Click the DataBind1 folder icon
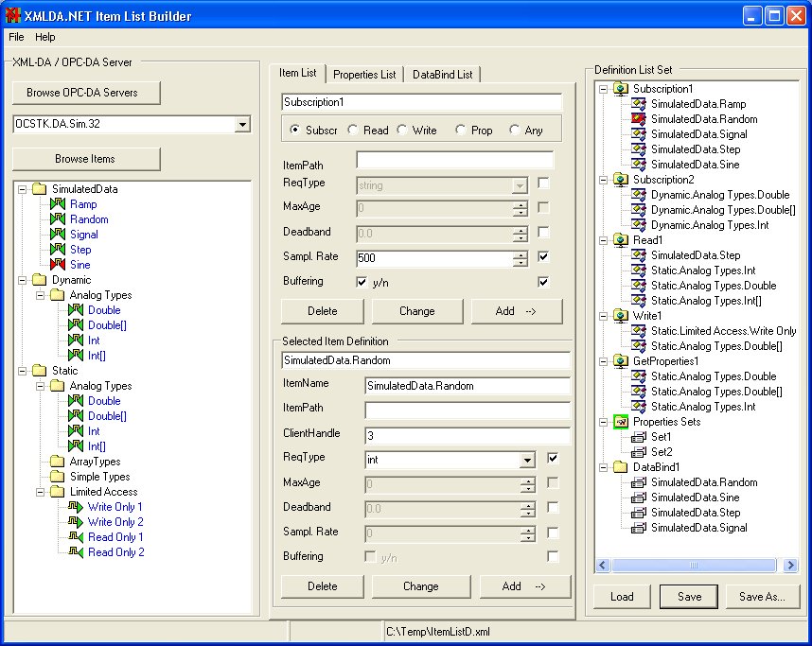 pos(621,467)
